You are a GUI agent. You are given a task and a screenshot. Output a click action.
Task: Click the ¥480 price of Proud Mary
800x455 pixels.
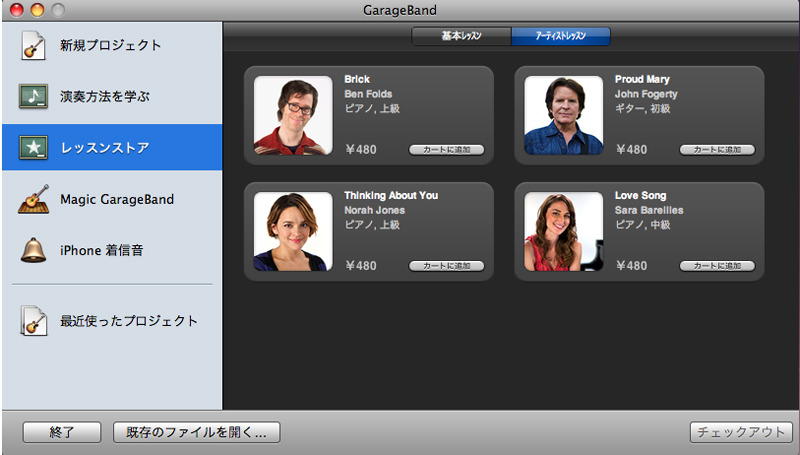coord(631,149)
